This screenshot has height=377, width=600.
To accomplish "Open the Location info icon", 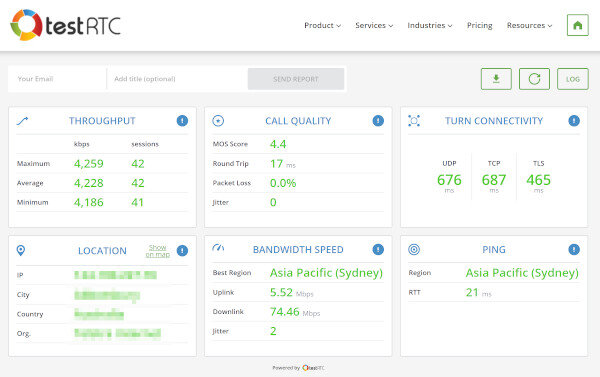I will [182, 250].
